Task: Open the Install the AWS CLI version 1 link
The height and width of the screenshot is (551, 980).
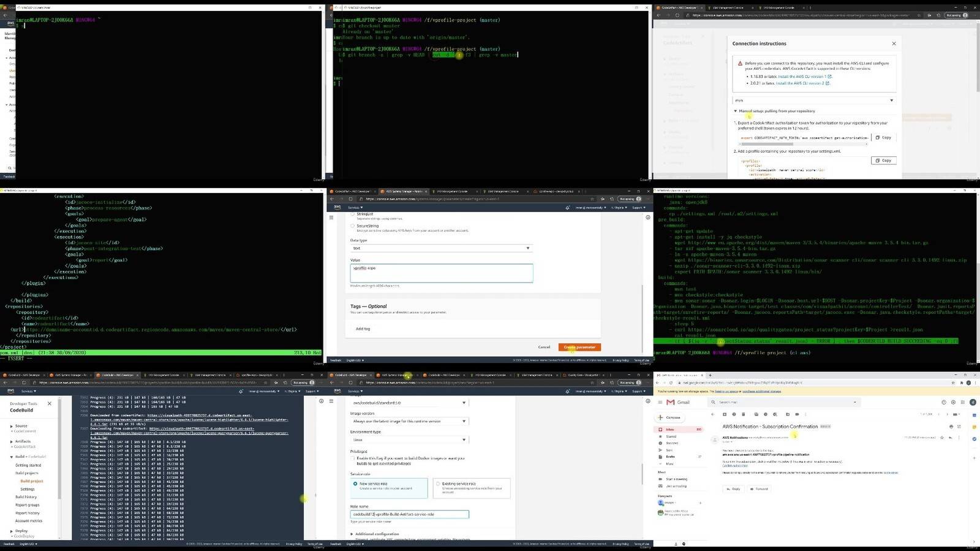Action: (805, 77)
